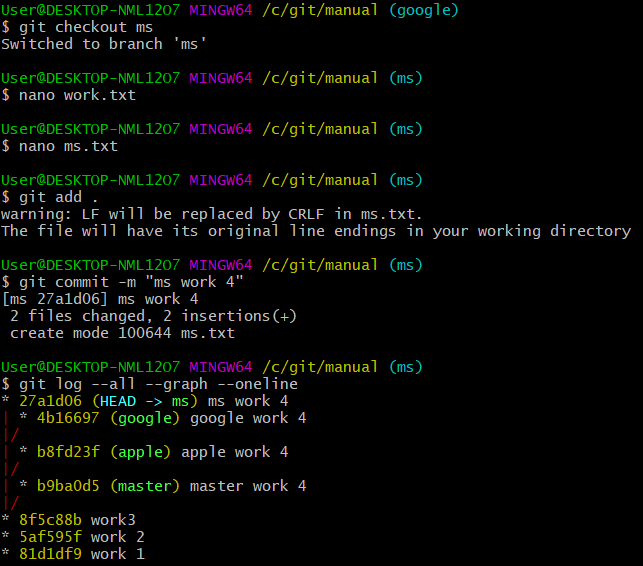Click the 'google work 4' commit message
This screenshot has width=643, height=566.
click(x=248, y=418)
